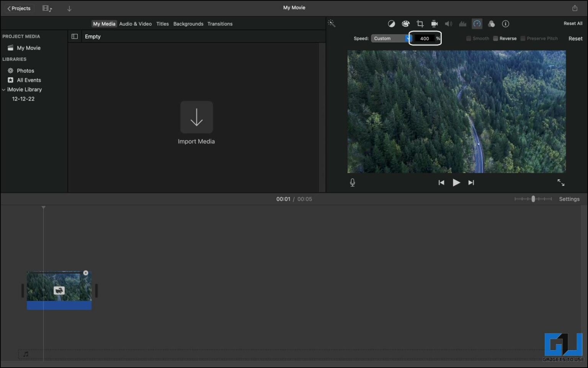This screenshot has width=588, height=368.
Task: Collapse the iMovie Library section
Action: pyautogui.click(x=4, y=89)
